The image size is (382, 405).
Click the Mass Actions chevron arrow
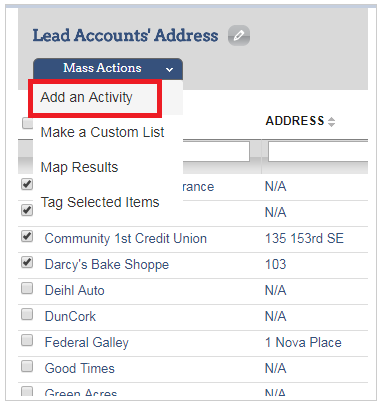pyautogui.click(x=169, y=70)
